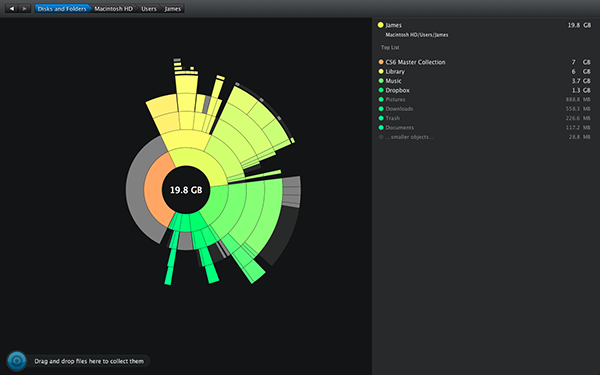
Task: Click the green dot beside Music
Action: click(381, 81)
